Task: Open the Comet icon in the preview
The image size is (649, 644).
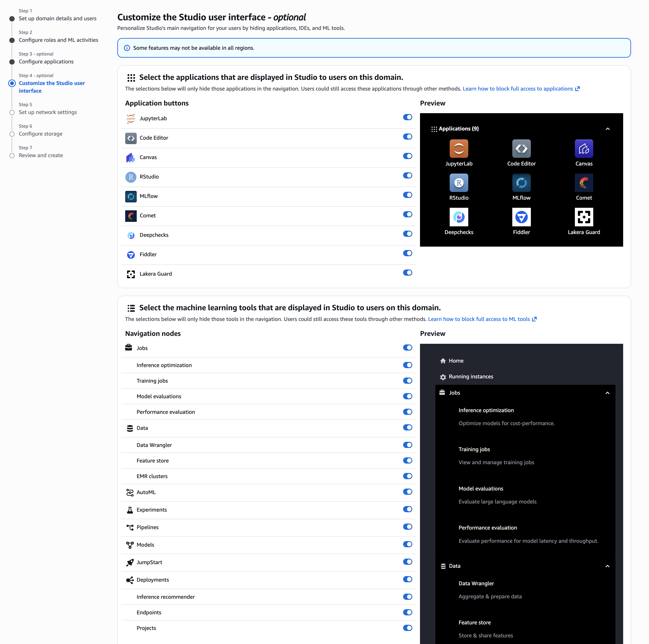Action: point(584,183)
